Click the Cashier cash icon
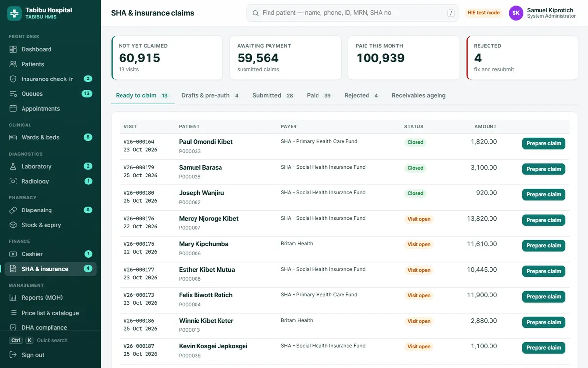Viewport: 588px width, 368px height. [x=13, y=254]
